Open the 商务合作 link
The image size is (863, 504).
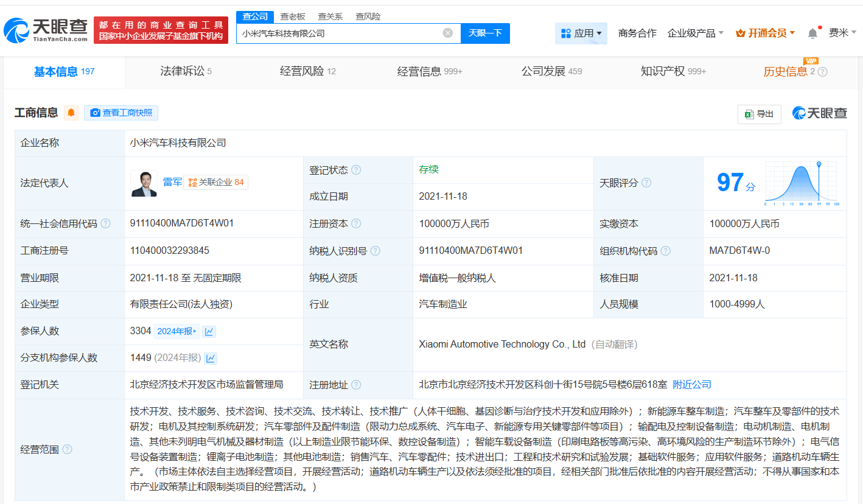click(x=637, y=33)
